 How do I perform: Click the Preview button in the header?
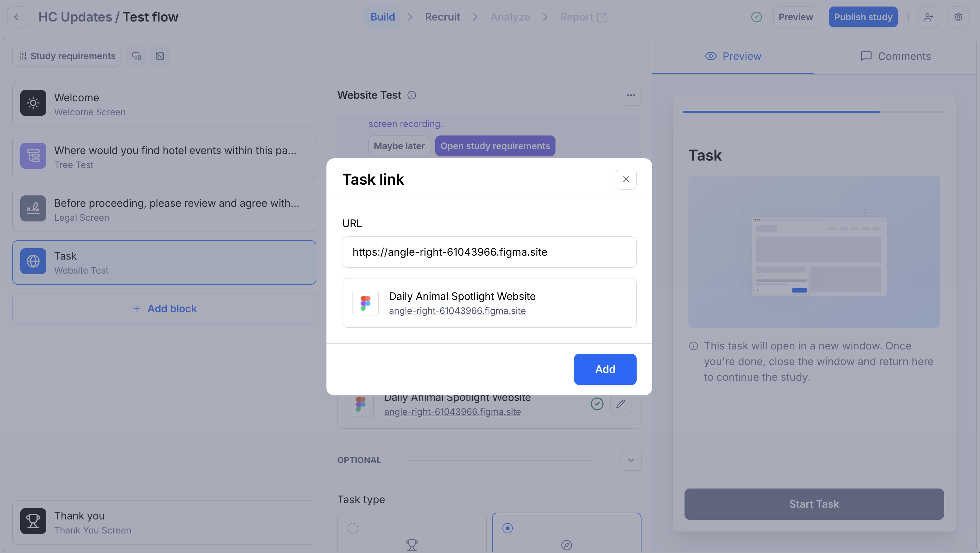[796, 17]
